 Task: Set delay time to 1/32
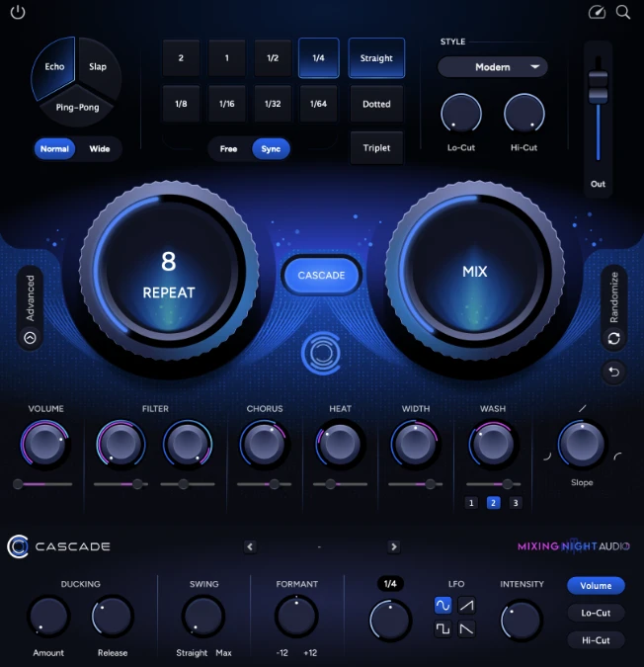pyautogui.click(x=273, y=104)
